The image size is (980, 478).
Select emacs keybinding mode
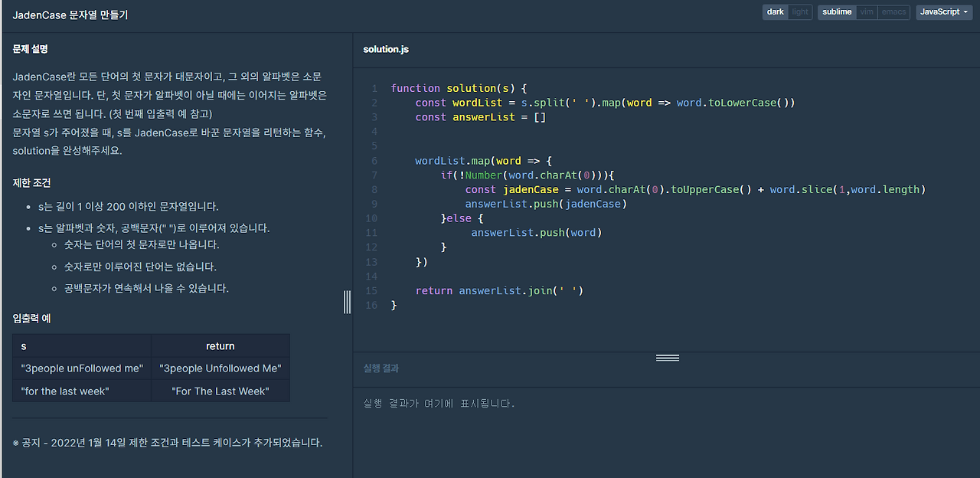[x=893, y=11]
